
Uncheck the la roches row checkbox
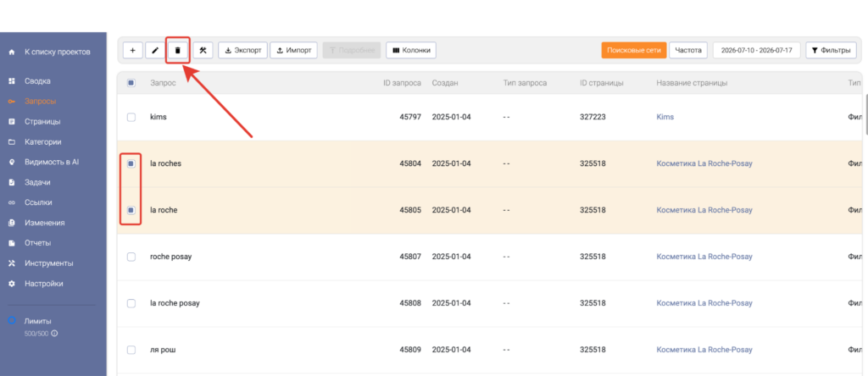click(x=131, y=163)
